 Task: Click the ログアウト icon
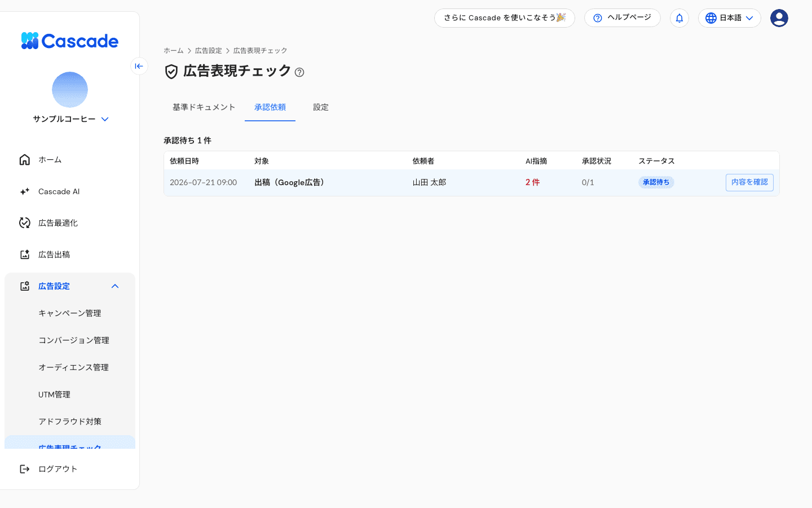(25, 469)
